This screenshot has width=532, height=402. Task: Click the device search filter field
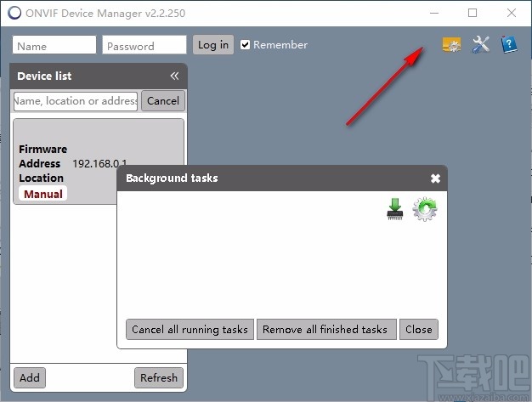click(76, 101)
